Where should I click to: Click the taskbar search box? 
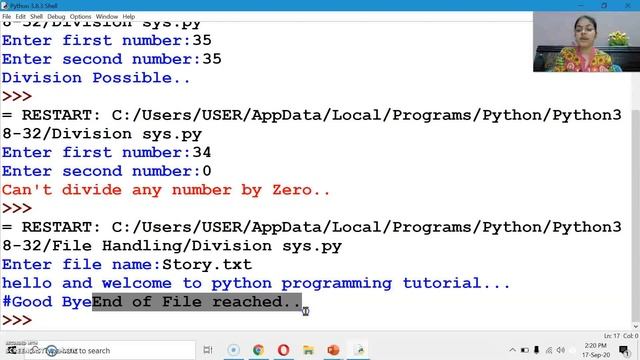(x=110, y=350)
